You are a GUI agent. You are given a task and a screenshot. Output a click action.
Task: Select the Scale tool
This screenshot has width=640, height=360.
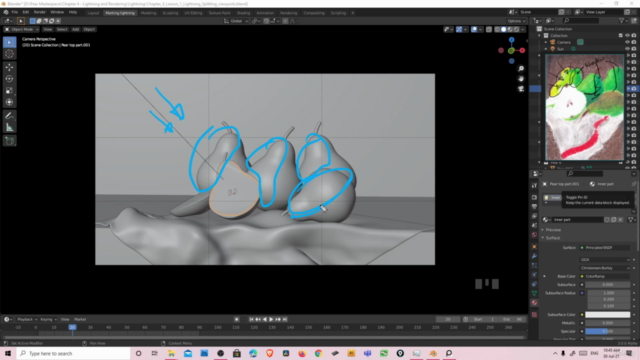pyautogui.click(x=9, y=91)
